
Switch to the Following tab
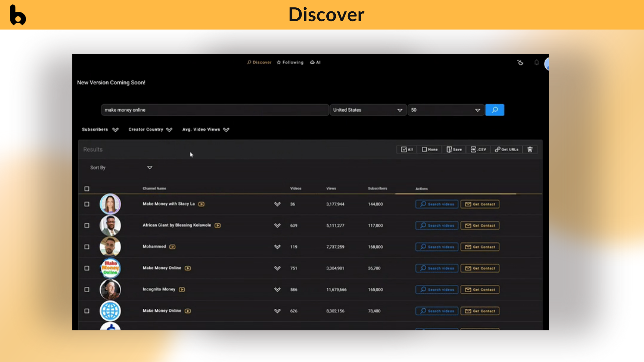pyautogui.click(x=290, y=62)
